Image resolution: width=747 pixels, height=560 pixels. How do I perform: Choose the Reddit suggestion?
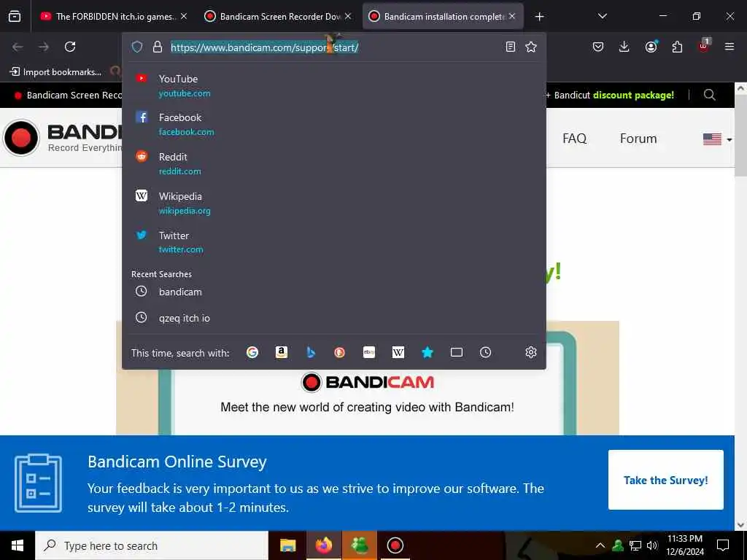coord(333,164)
